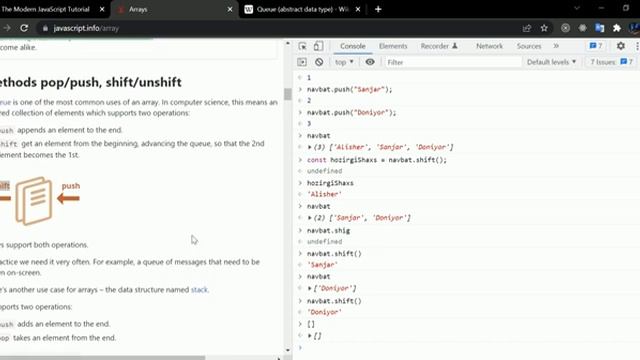Open the Default levels dropdown
The height and width of the screenshot is (360, 640).
click(x=551, y=62)
